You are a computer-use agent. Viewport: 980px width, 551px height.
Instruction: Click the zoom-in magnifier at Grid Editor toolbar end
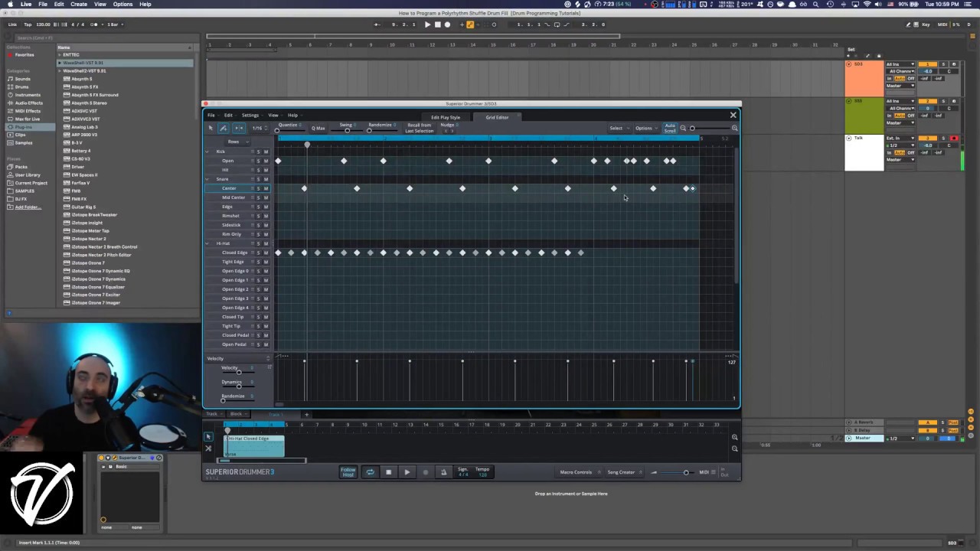click(x=734, y=128)
